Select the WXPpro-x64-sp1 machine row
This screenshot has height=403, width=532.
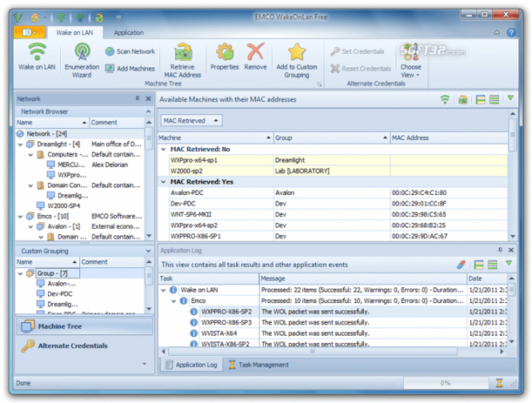(338, 160)
